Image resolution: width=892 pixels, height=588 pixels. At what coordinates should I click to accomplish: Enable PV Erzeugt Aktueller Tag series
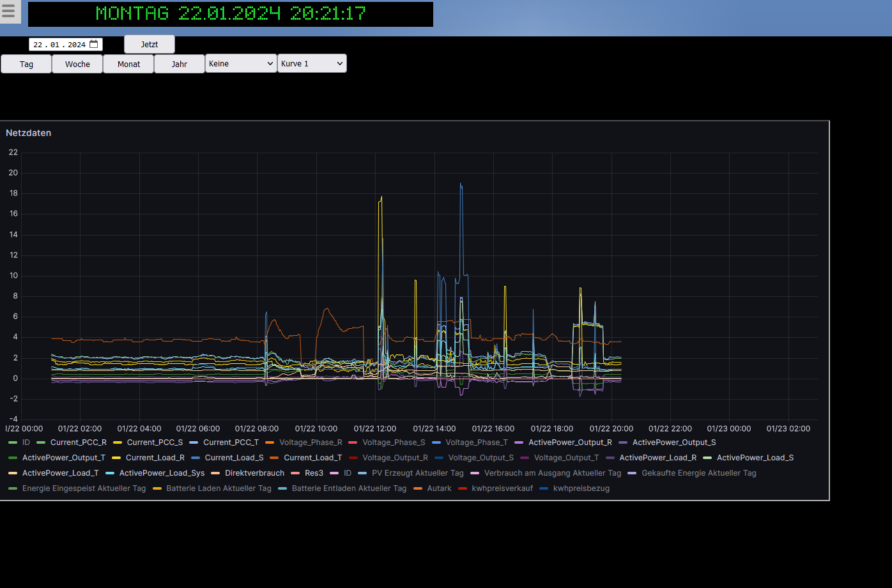[x=417, y=473]
